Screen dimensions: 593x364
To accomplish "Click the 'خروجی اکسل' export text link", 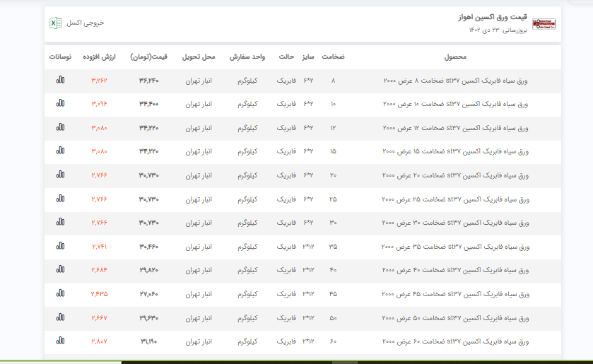I will coord(86,23).
